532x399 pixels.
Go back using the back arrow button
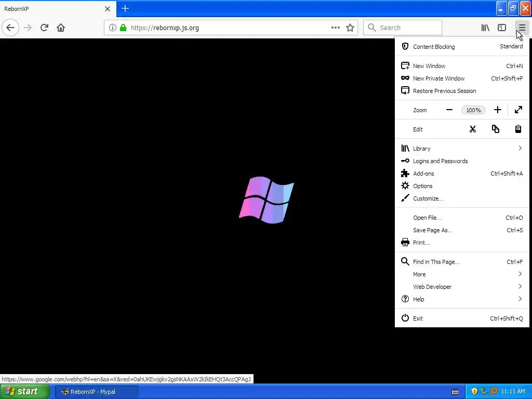[10, 28]
